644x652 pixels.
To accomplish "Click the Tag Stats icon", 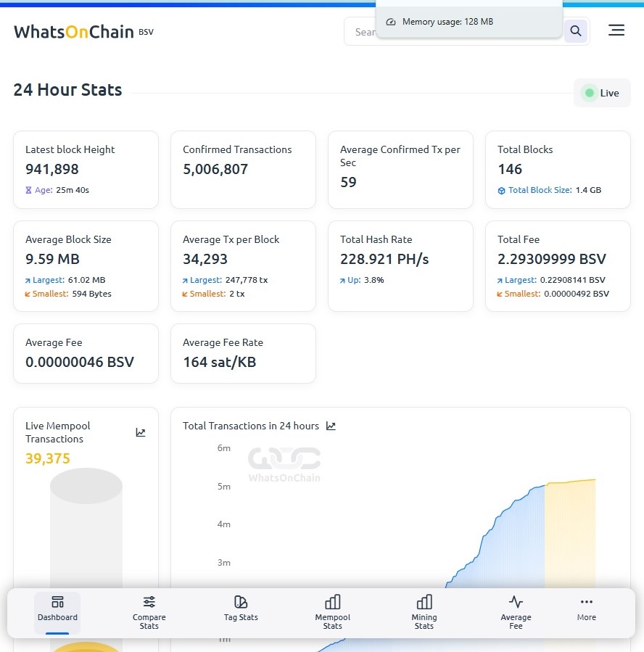I will [x=241, y=602].
